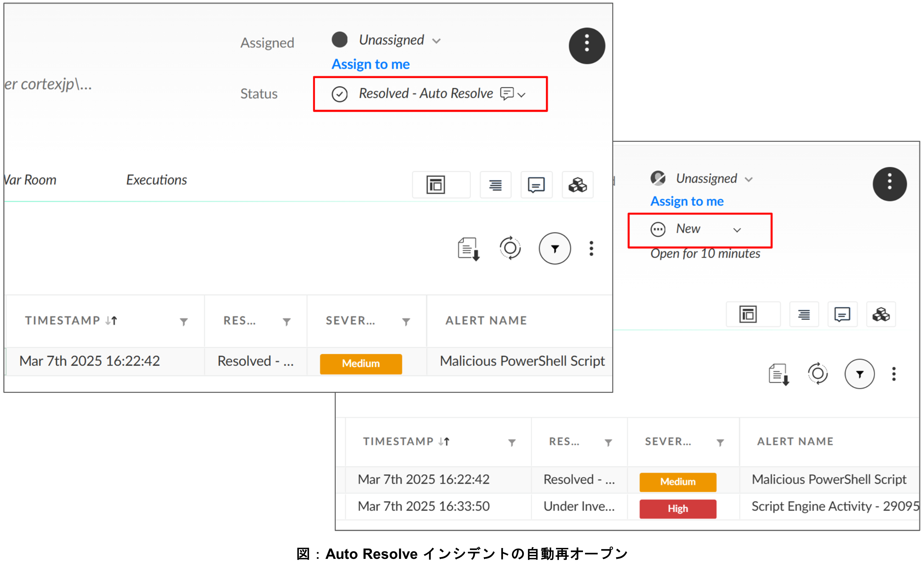The width and height of the screenshot is (924, 571).
Task: Select Mar 7th 2025 16:33:50 row
Action: [x=628, y=507]
